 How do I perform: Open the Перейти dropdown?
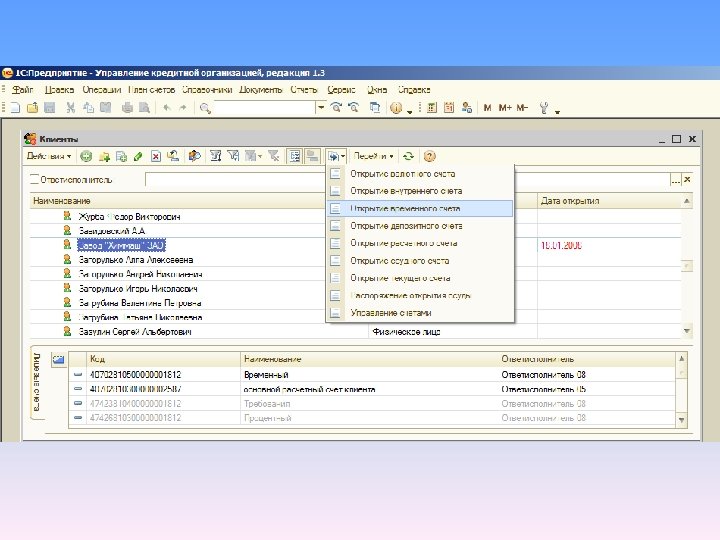[x=373, y=156]
